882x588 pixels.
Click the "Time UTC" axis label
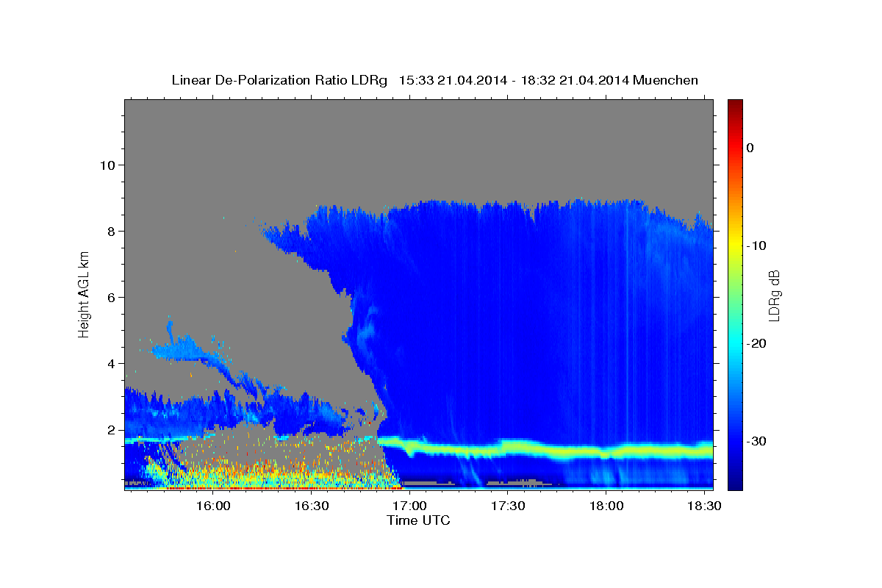[x=418, y=520]
